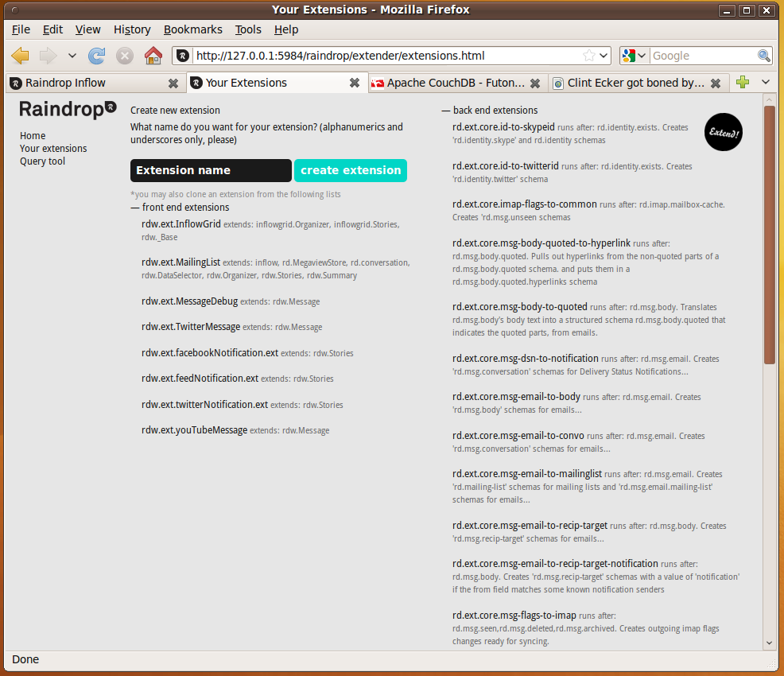Viewport: 784px width, 676px height.
Task: Open the File menu
Action: (x=21, y=29)
